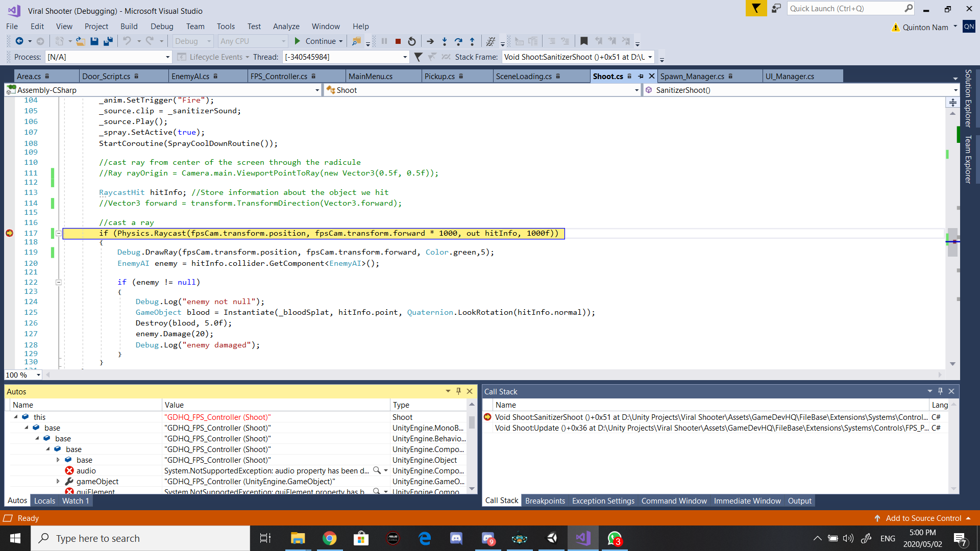Viewport: 980px width, 551px height.
Task: Open the Shoot class dropdown
Action: tap(636, 90)
